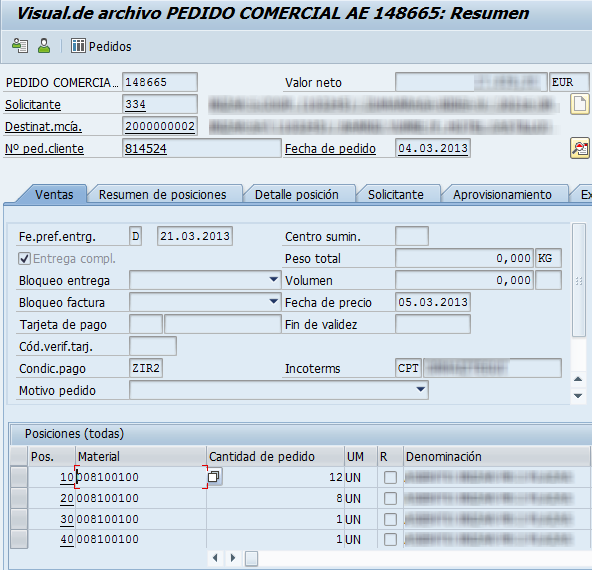Switch to the Resumen de posiciones tab
The width and height of the screenshot is (592, 570).
click(162, 194)
